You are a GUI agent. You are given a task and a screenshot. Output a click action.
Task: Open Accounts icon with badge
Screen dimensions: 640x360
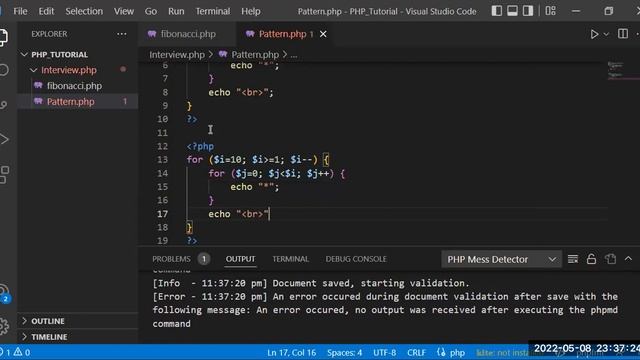click(x=4, y=293)
